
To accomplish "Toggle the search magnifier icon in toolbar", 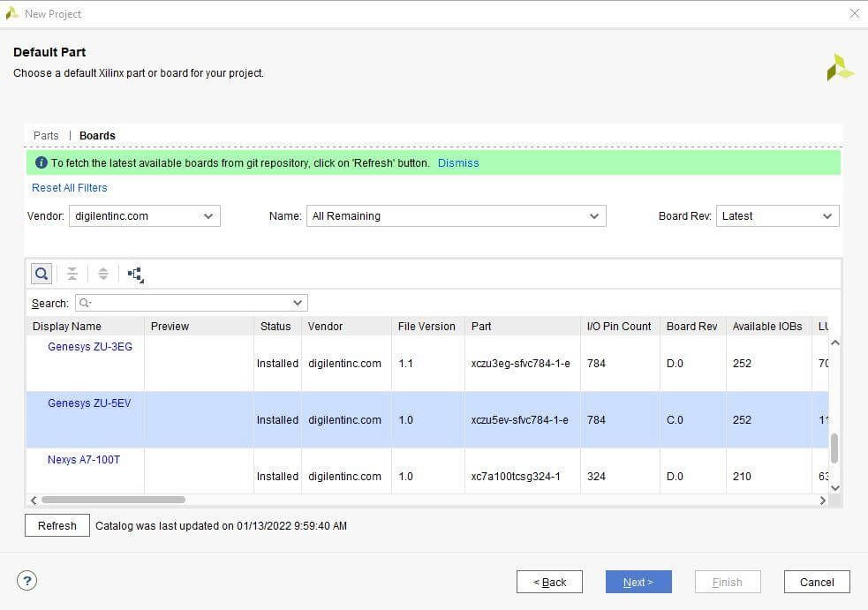I will tap(42, 274).
